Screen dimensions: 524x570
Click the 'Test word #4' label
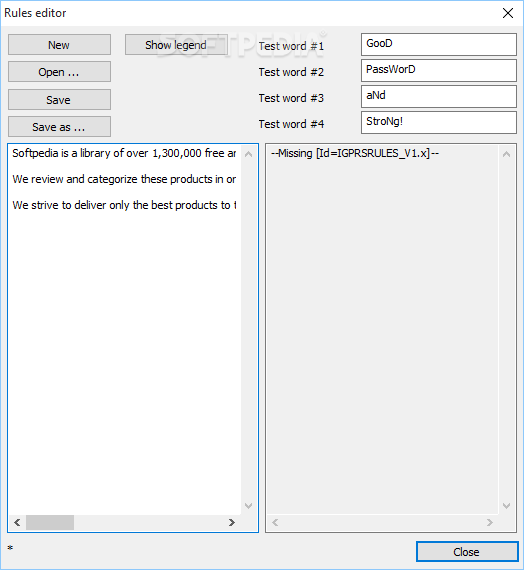click(x=291, y=124)
